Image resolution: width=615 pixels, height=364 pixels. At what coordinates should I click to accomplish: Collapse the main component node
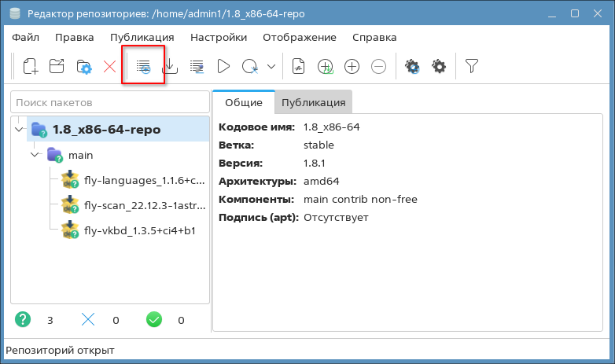[x=35, y=155]
